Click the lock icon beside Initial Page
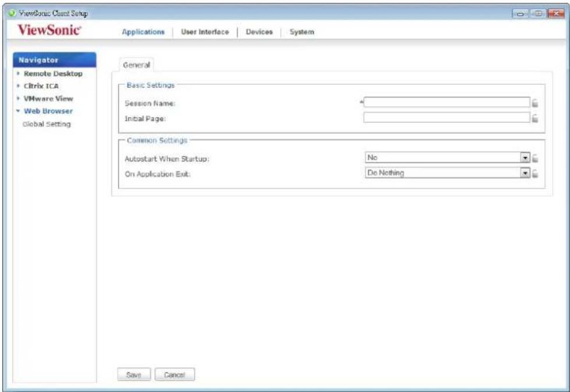Image resolution: width=570 pixels, height=392 pixels. coord(535,119)
